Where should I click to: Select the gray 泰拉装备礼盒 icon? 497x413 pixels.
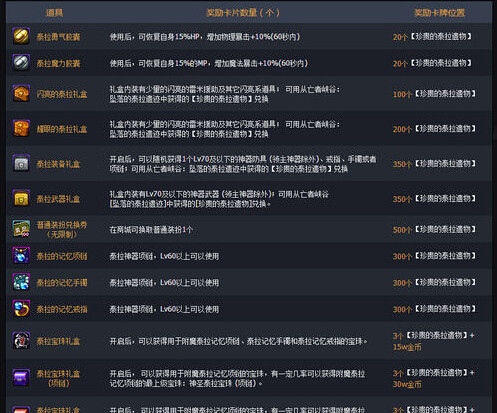[21, 163]
